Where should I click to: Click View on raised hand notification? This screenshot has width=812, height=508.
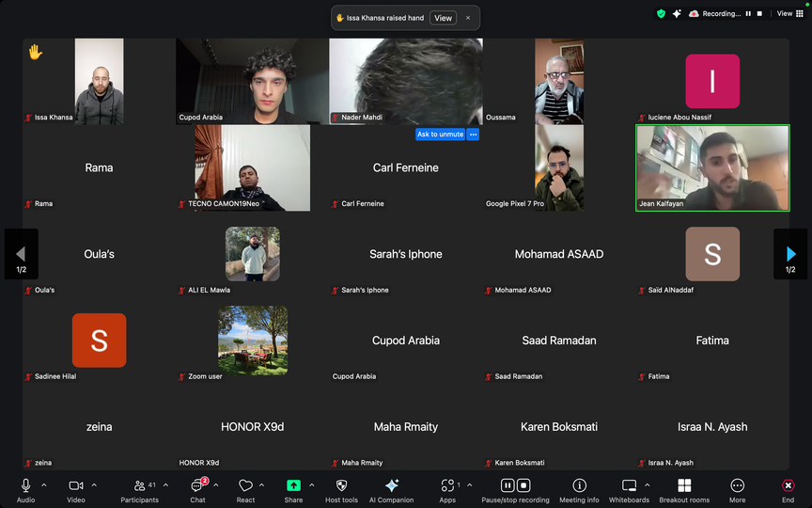(443, 18)
